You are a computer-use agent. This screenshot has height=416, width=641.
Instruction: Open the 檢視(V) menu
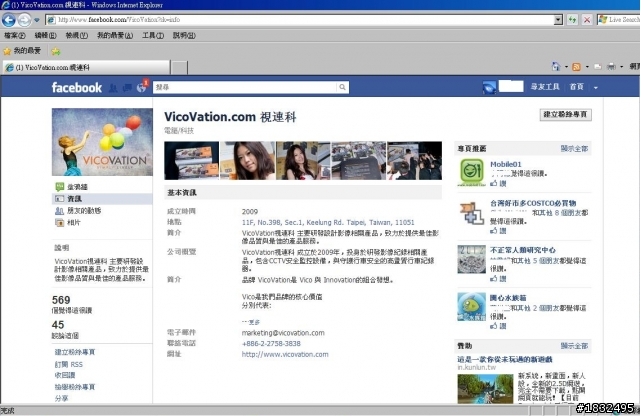pyautogui.click(x=76, y=36)
